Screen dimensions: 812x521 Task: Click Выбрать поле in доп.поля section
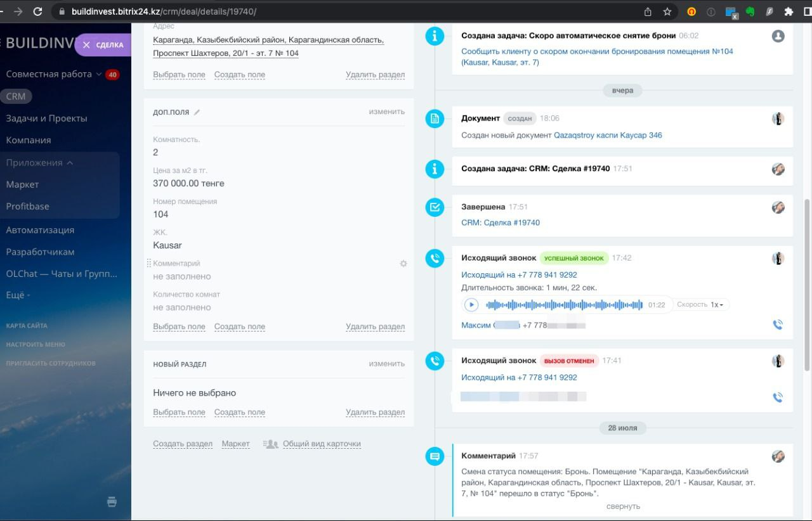point(179,327)
